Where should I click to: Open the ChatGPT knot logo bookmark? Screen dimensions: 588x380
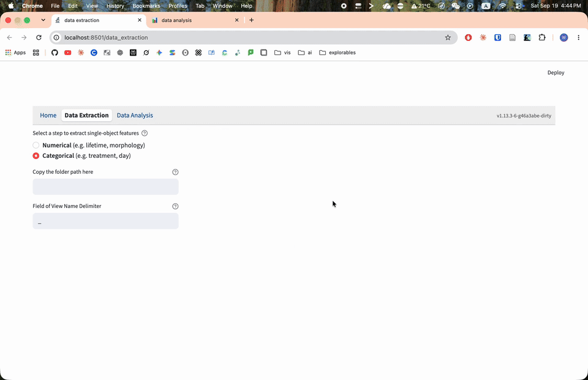point(120,53)
